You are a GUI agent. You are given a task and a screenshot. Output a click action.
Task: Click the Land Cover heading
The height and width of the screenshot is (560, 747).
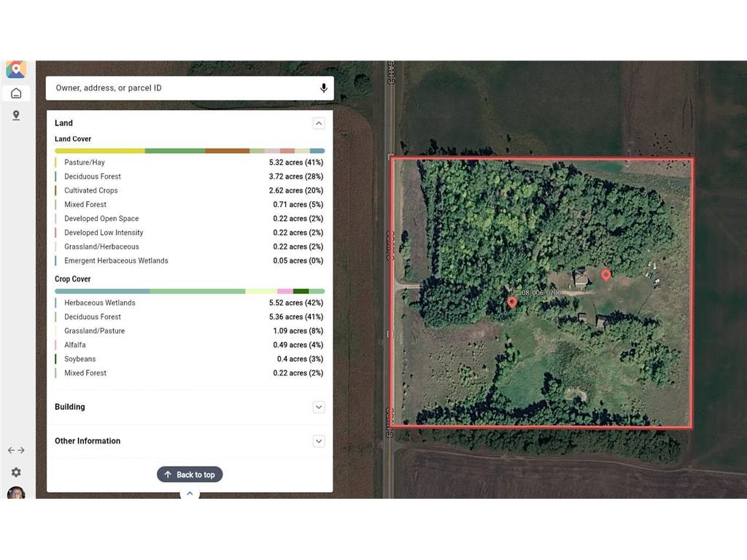point(73,139)
